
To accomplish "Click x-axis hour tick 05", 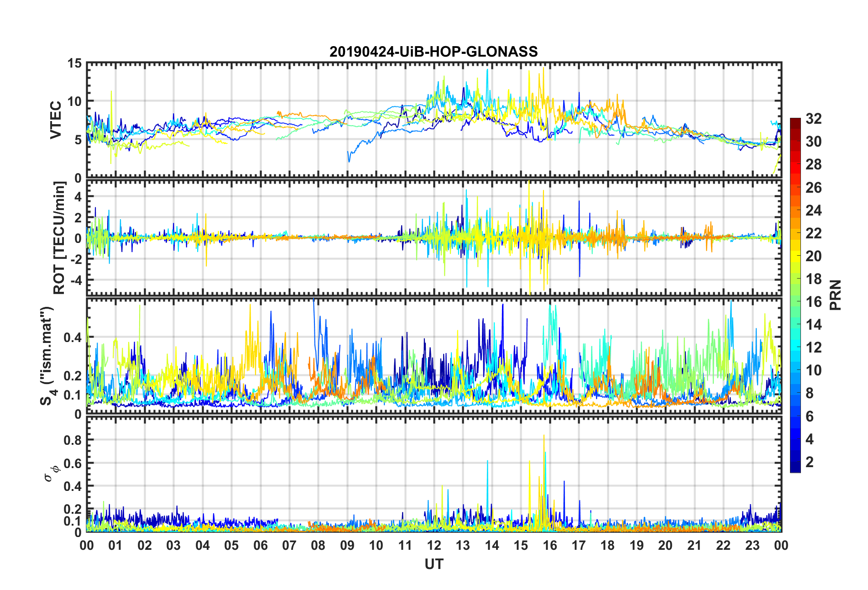I will [x=231, y=545].
